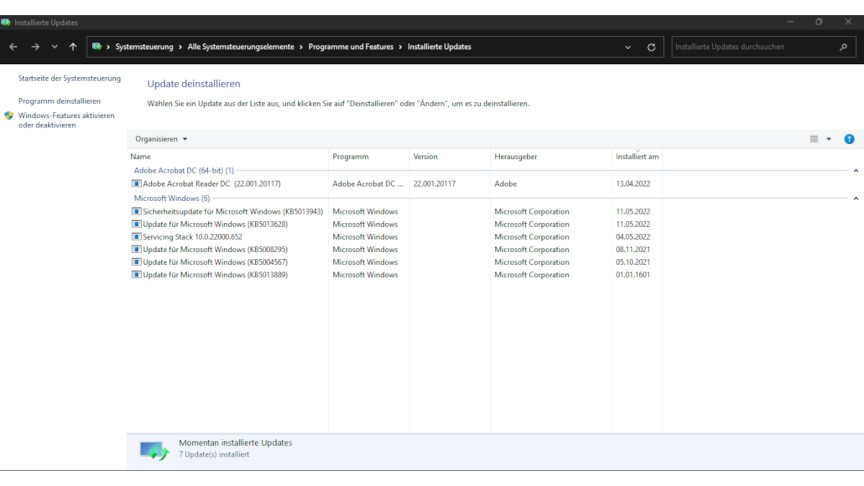
Task: Sort by Programm column header
Action: 369,156
